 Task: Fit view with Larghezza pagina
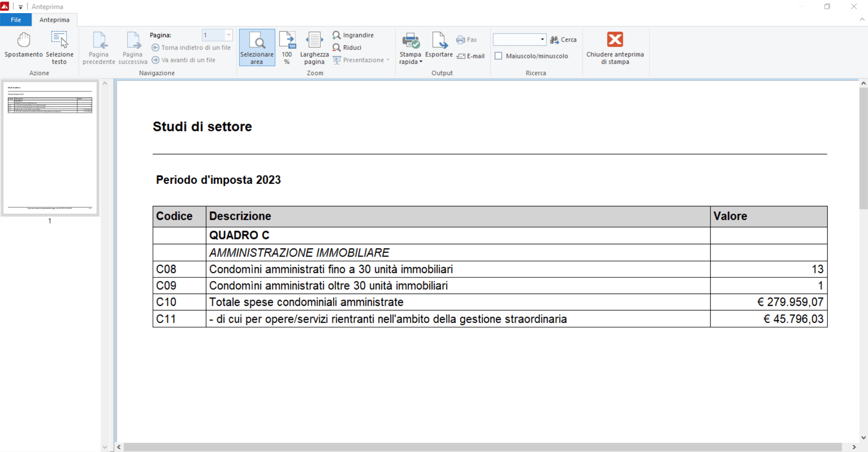coord(314,48)
